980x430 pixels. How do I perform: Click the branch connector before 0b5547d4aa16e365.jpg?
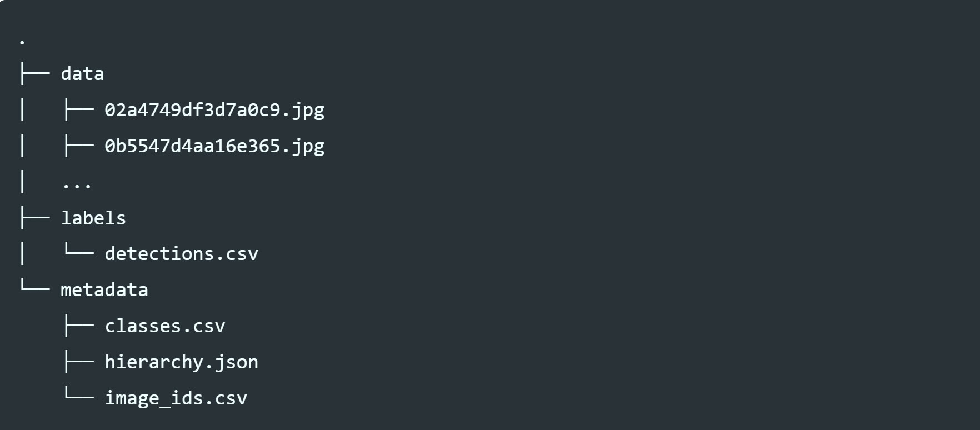(78, 146)
